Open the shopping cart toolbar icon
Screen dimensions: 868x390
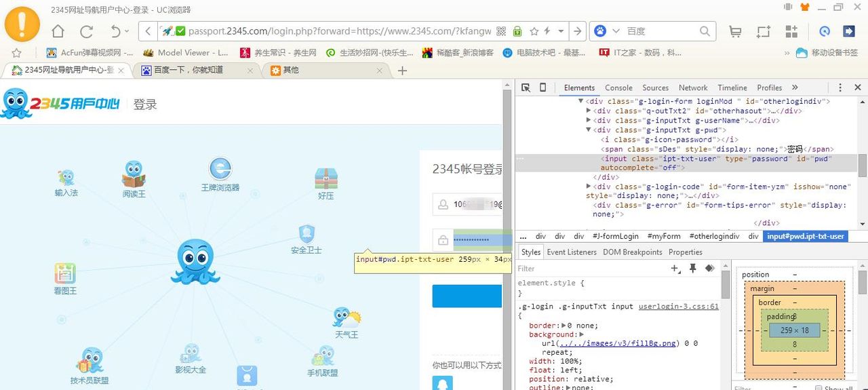[x=735, y=31]
